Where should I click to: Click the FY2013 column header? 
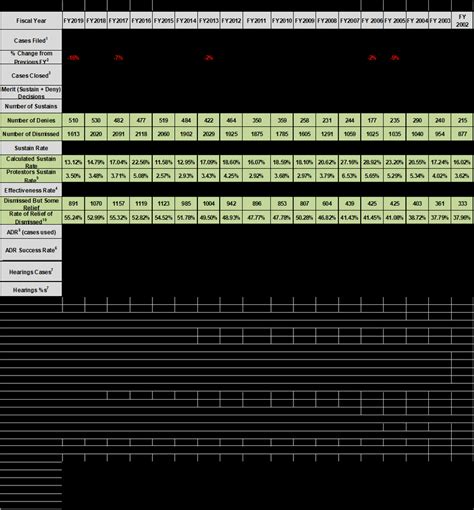coord(209,21)
